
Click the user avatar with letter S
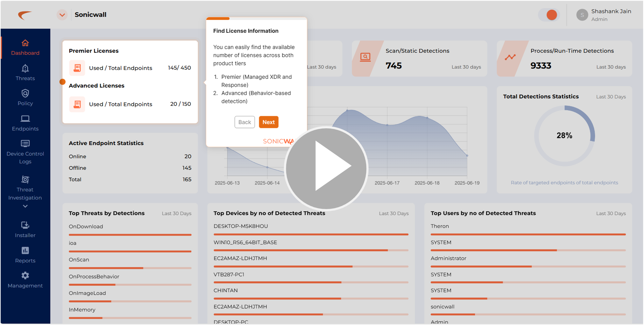coord(582,15)
